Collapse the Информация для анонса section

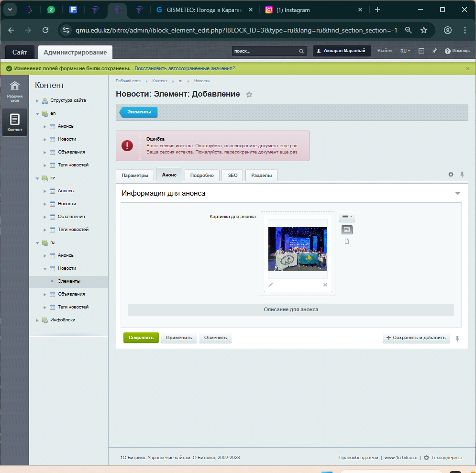pos(457,193)
